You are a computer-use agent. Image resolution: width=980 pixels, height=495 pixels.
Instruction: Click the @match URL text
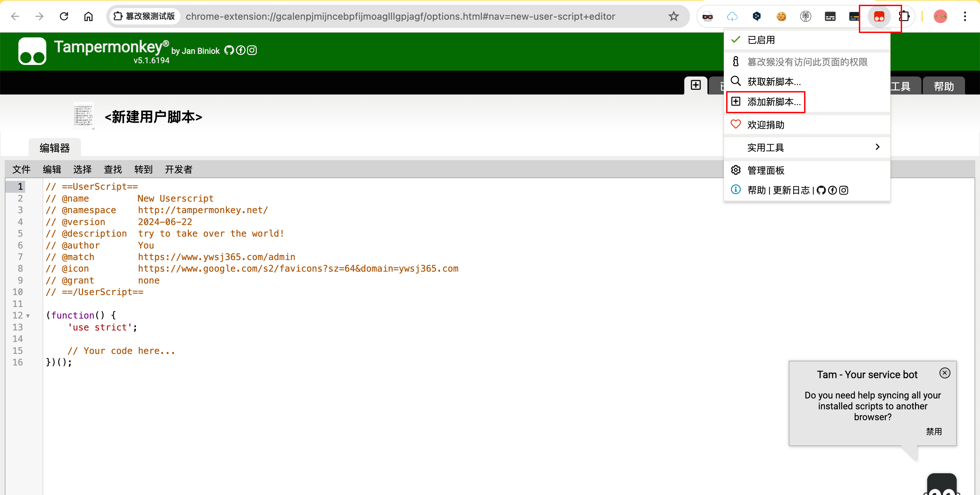pyautogui.click(x=216, y=257)
